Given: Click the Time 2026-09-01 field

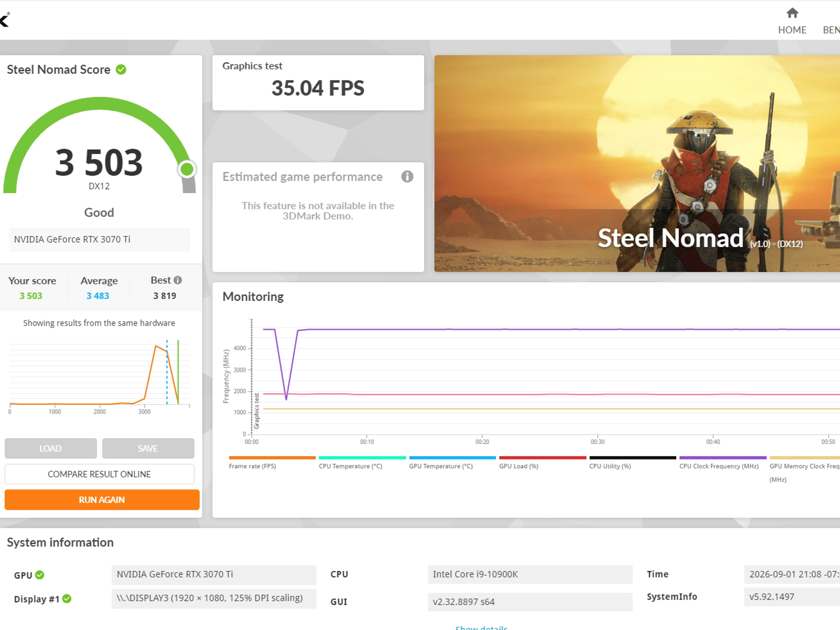Looking at the screenshot, I should (792, 575).
